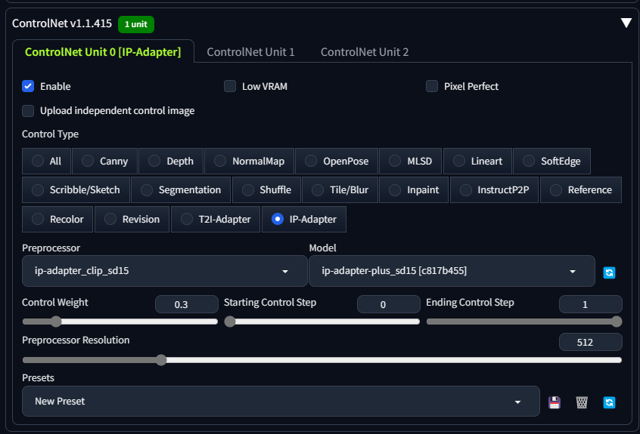Select the Canny control type
Viewport: 640px width, 434px height.
click(105, 161)
